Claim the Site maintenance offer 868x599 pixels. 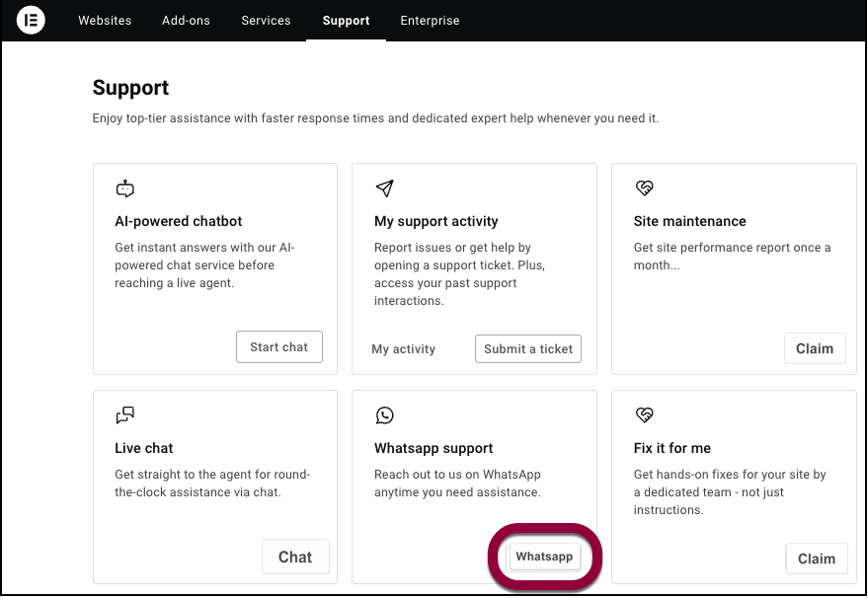[x=815, y=348]
